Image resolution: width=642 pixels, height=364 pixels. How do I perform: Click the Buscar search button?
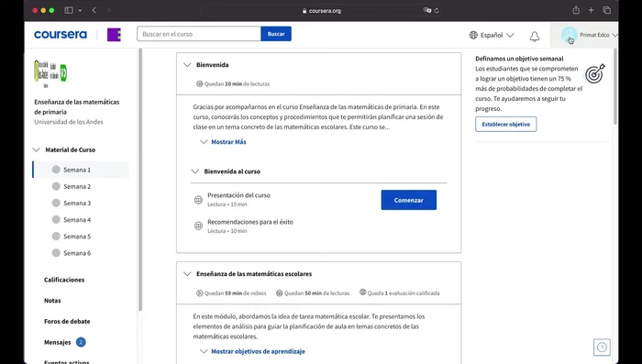point(276,34)
